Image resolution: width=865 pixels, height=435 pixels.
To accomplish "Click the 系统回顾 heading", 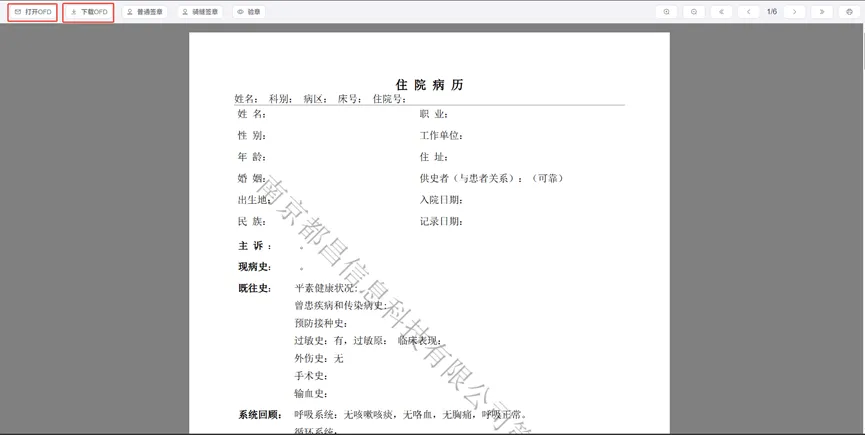I will [x=260, y=415].
